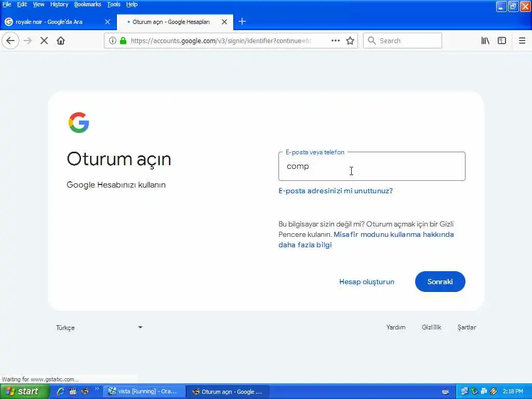Viewport: 532px width, 399px height.
Task: Click the fourth system tray icon
Action: [494, 391]
